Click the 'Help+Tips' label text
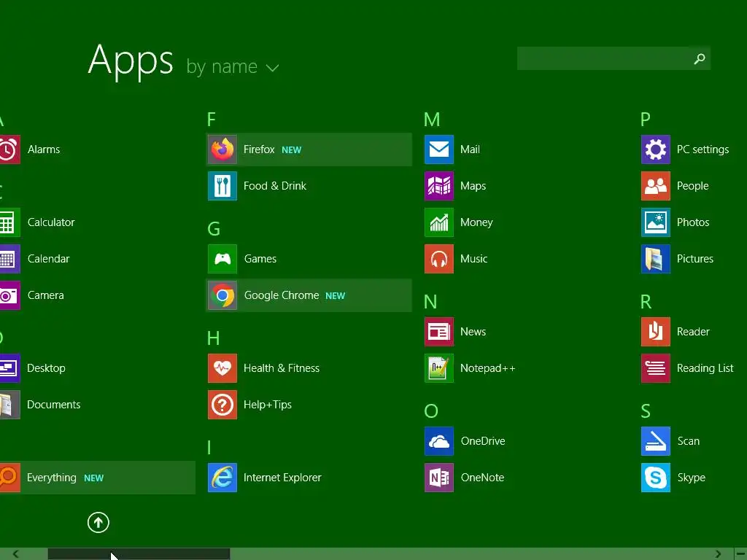Viewport: 747px width, 560px height. coord(268,405)
